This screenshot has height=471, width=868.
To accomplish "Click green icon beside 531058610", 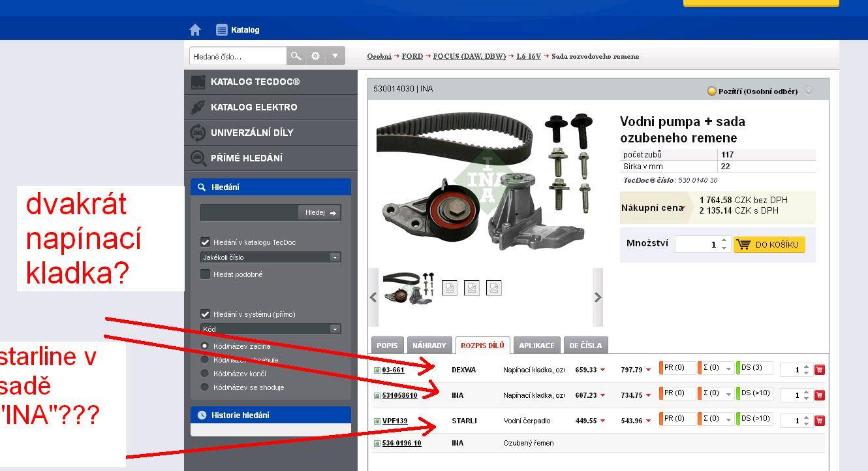I will click(x=377, y=396).
